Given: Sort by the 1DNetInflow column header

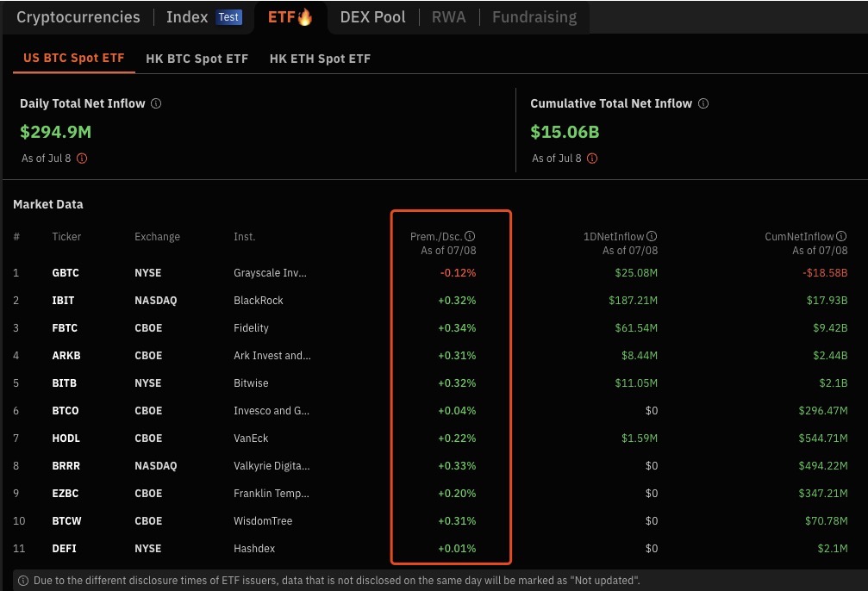Looking at the screenshot, I should (614, 237).
